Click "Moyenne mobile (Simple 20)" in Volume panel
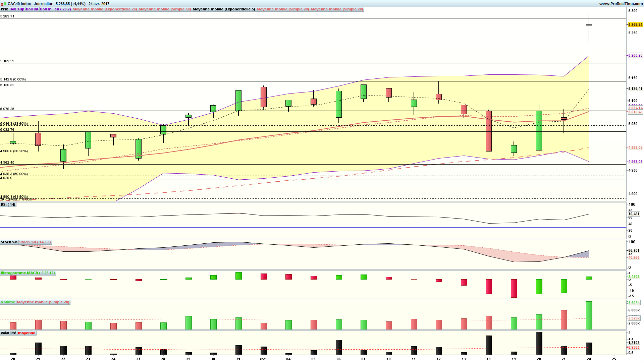Image resolution: width=644 pixels, height=362 pixels. (43, 302)
